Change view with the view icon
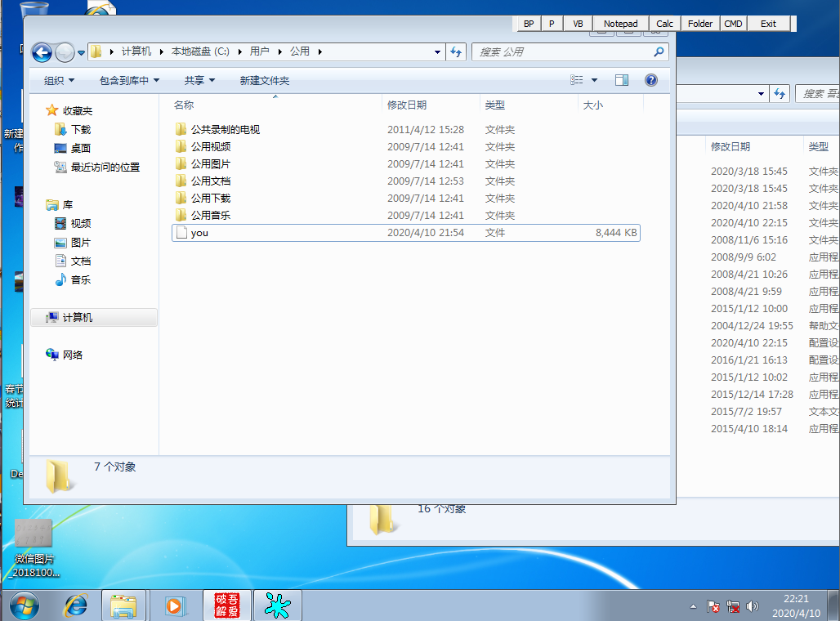Screen dimensions: 840x621 tap(576, 80)
